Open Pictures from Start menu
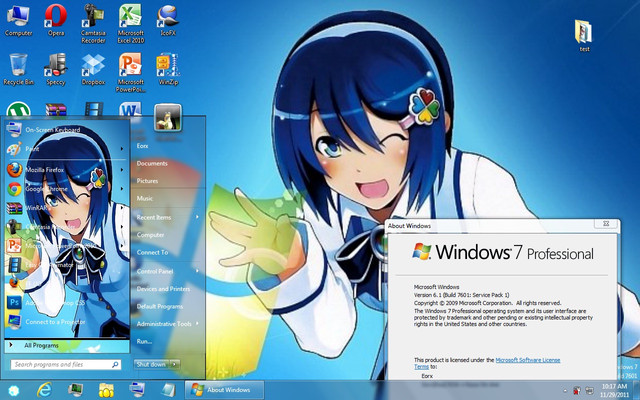 147,181
